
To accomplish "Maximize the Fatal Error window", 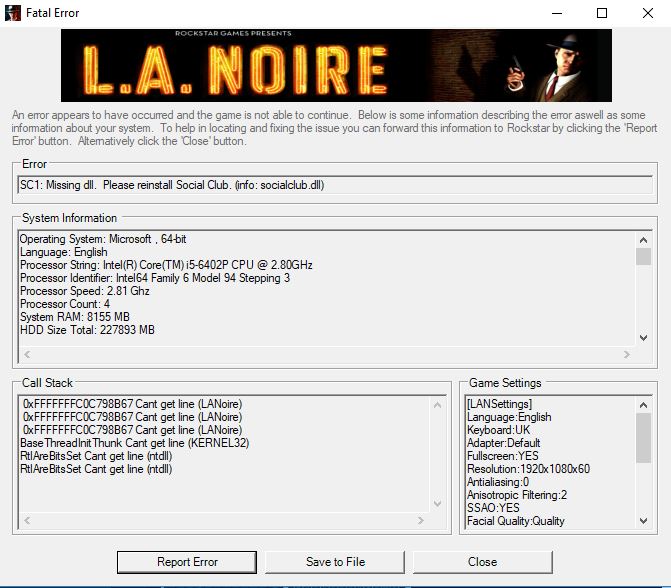I will (x=602, y=13).
